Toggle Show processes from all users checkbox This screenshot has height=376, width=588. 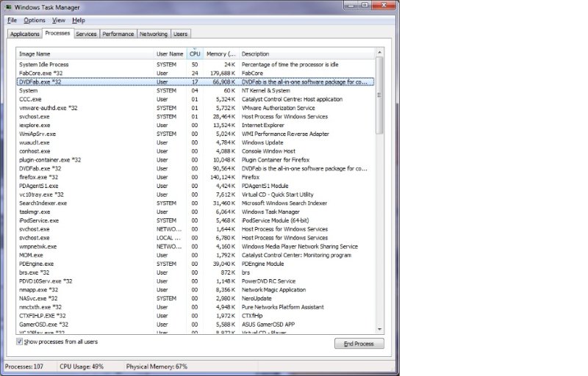click(19, 341)
